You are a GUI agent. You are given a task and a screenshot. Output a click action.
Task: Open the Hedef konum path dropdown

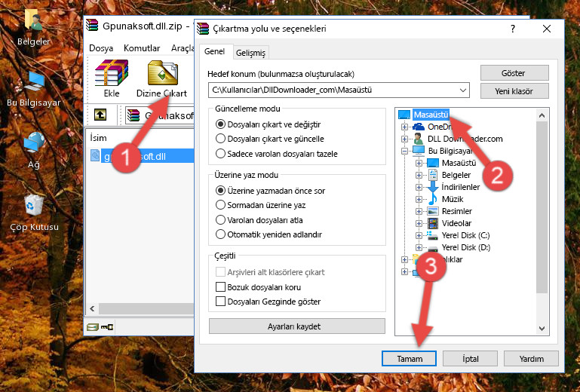pos(463,90)
